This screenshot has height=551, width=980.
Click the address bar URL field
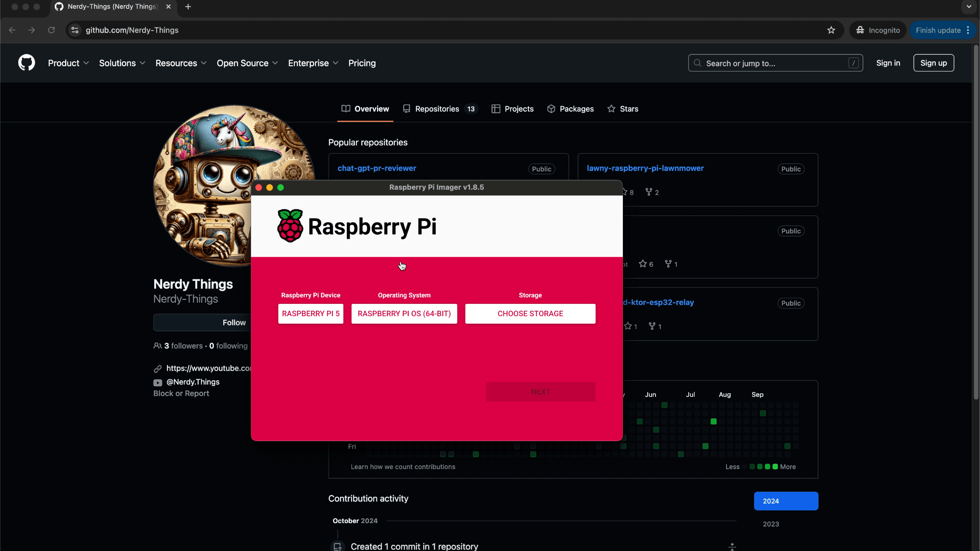click(132, 30)
